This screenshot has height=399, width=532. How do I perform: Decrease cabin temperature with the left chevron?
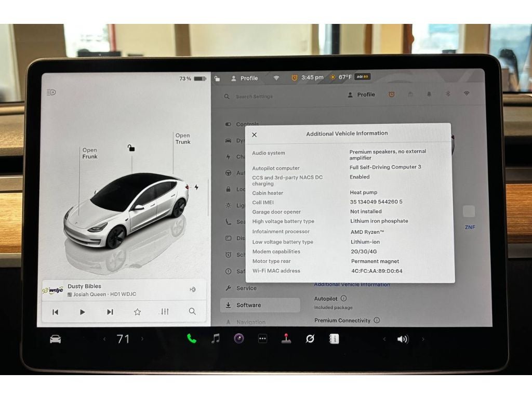pos(104,339)
